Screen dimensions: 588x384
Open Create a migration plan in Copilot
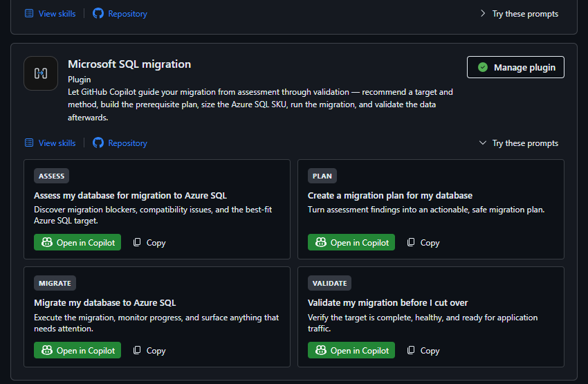tap(351, 242)
